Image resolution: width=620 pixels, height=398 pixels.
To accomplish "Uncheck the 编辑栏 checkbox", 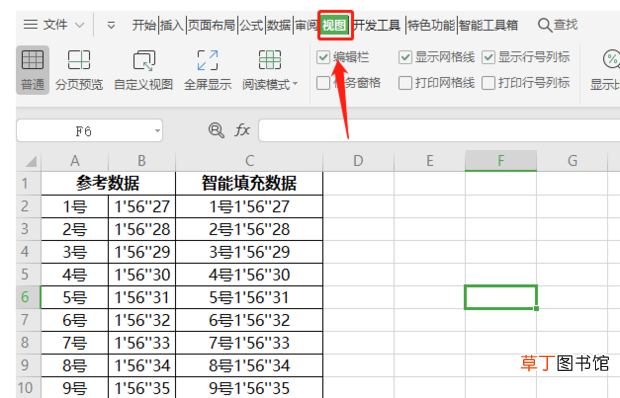I will tap(323, 57).
